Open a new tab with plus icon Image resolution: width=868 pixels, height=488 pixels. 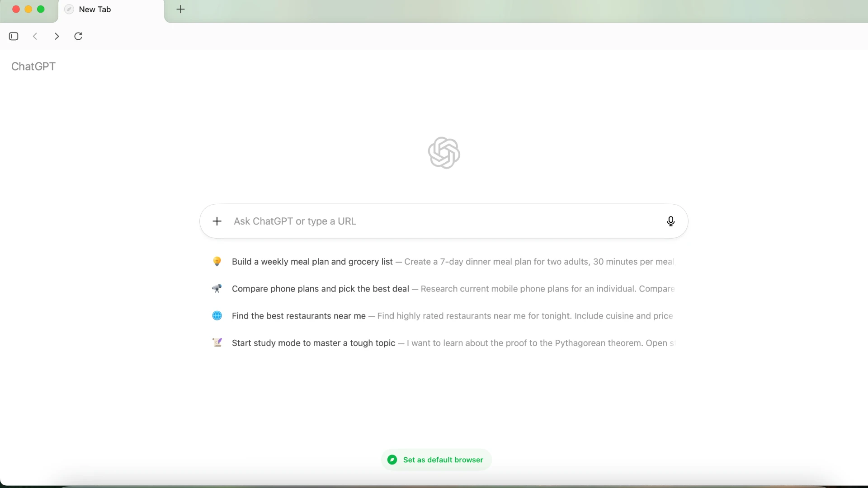tap(180, 9)
